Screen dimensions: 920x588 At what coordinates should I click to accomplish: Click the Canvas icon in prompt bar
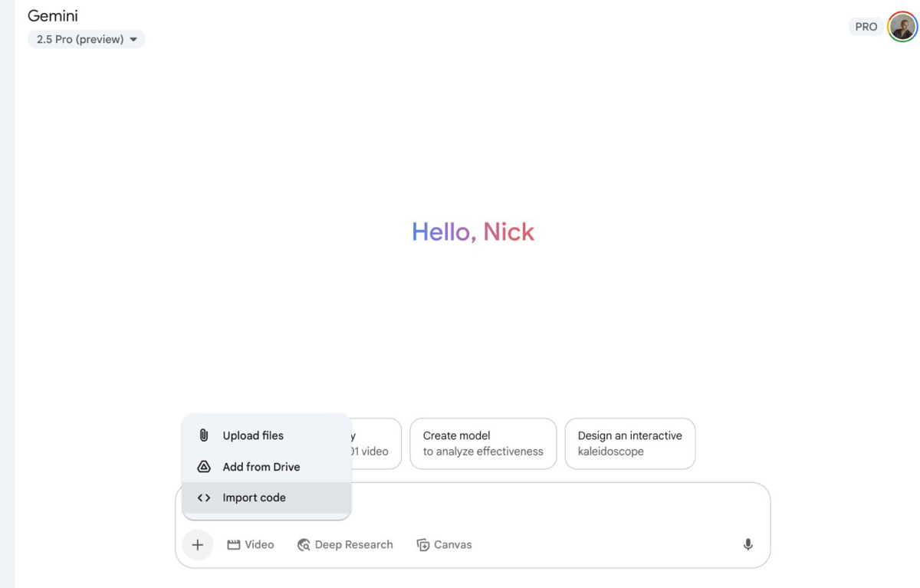[x=422, y=545]
